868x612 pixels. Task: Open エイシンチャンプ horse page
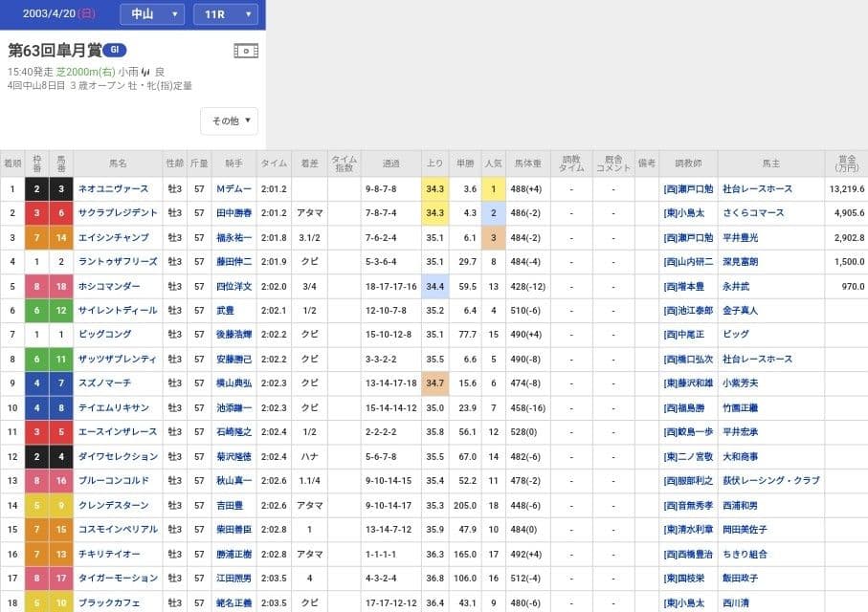tap(120, 236)
